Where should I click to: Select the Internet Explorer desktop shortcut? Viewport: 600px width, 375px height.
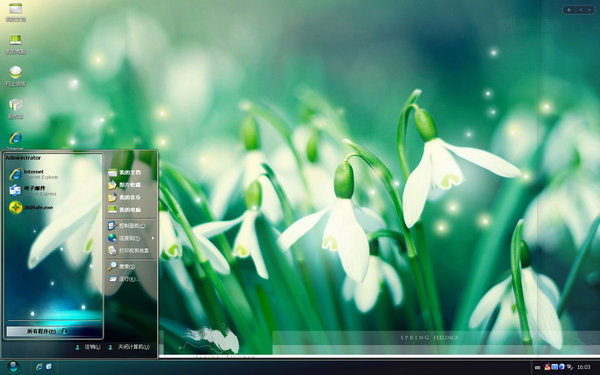tap(15, 140)
